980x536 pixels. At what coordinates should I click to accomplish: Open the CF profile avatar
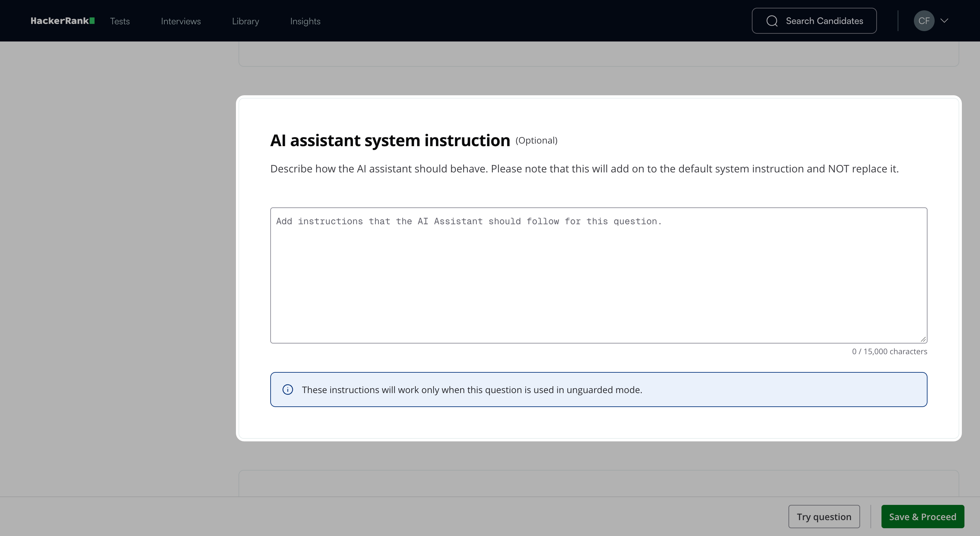point(924,21)
